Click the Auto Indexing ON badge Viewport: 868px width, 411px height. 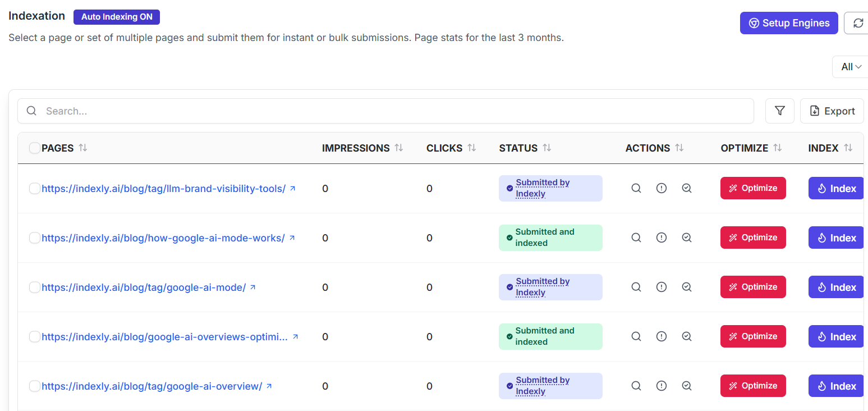coord(117,17)
